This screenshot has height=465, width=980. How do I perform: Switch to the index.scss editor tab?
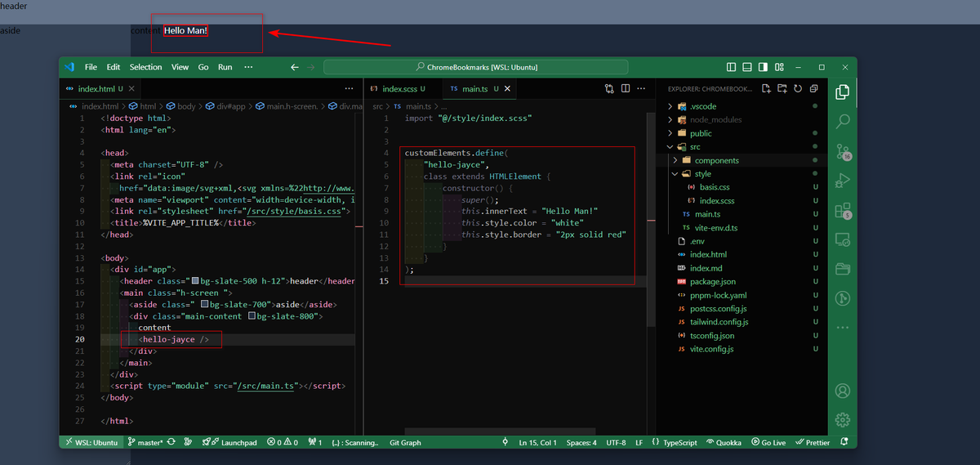tap(398, 88)
